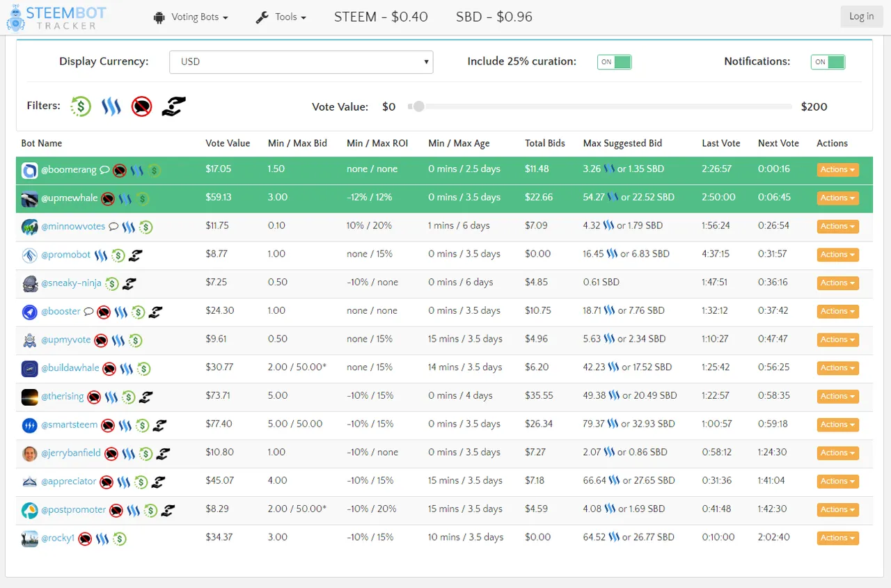Open Actions dropdown for appreciator
This screenshot has width=891, height=588.
tap(837, 481)
